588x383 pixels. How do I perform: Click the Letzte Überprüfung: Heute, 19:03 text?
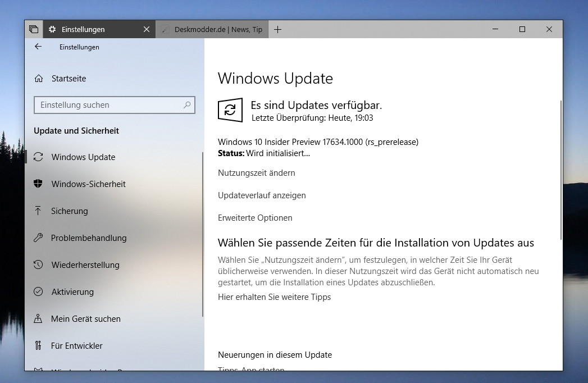312,118
